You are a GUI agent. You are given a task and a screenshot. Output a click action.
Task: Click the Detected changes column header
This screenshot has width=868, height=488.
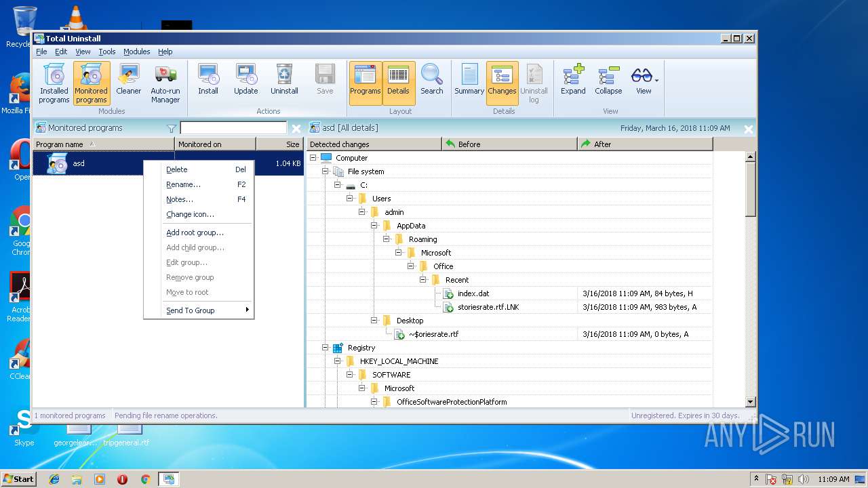pos(374,144)
